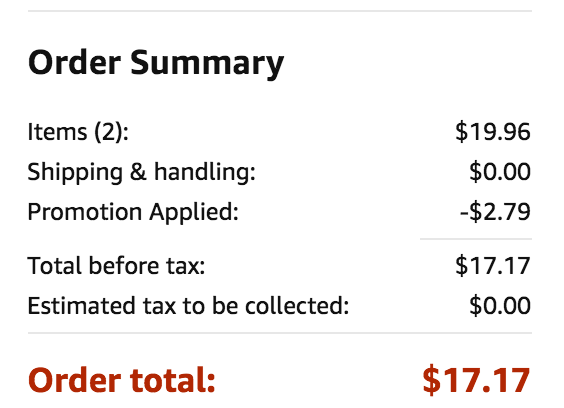Viewport: 564px width, 408px height.
Task: Click the divider line above Order Summary
Action: pyautogui.click(x=280, y=11)
